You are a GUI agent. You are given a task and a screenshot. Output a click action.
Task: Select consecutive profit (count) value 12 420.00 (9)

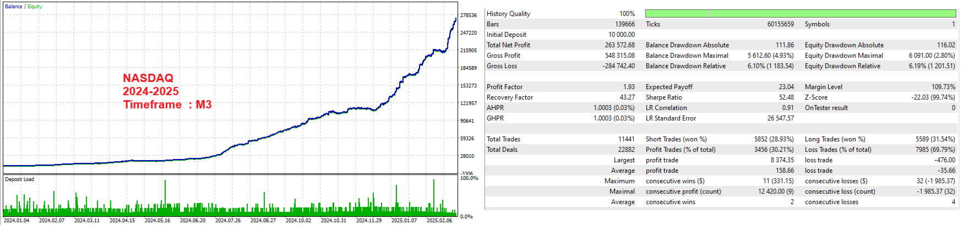pyautogui.click(x=776, y=191)
